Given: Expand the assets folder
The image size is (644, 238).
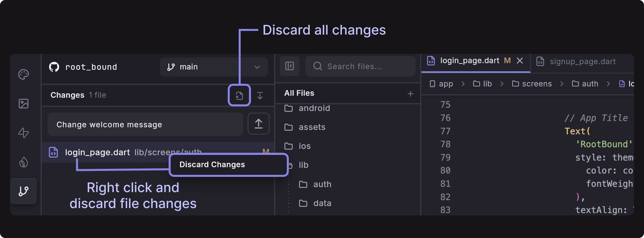Looking at the screenshot, I should coord(311,127).
